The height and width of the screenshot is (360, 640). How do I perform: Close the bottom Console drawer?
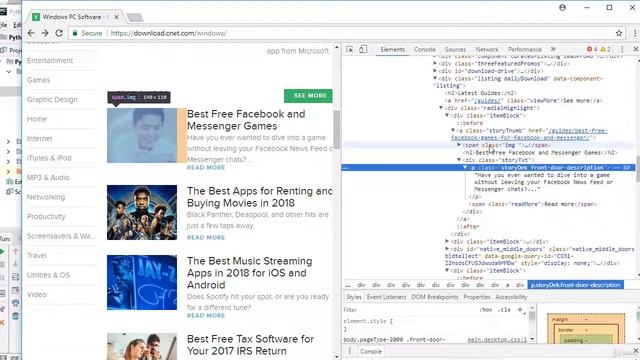(x=636, y=351)
